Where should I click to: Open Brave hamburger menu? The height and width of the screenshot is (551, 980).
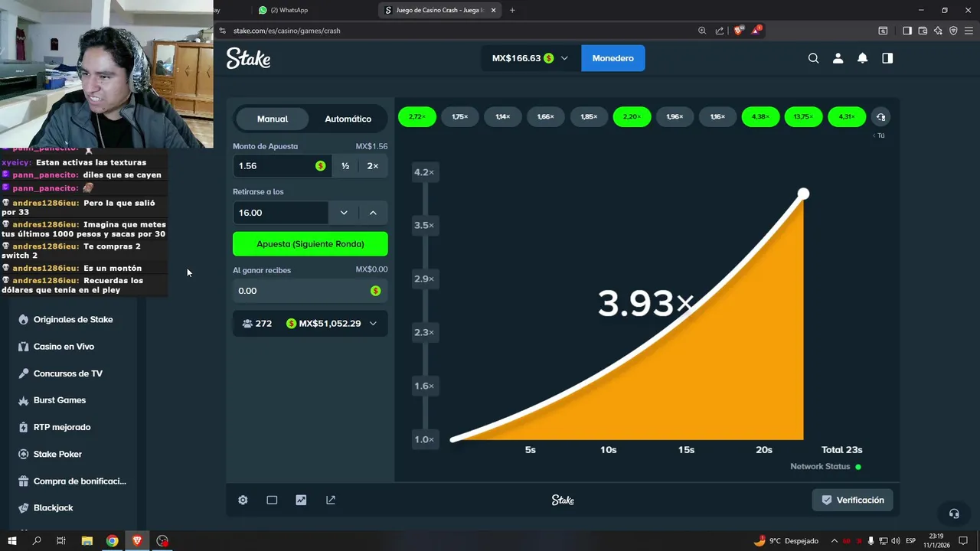coord(969,31)
